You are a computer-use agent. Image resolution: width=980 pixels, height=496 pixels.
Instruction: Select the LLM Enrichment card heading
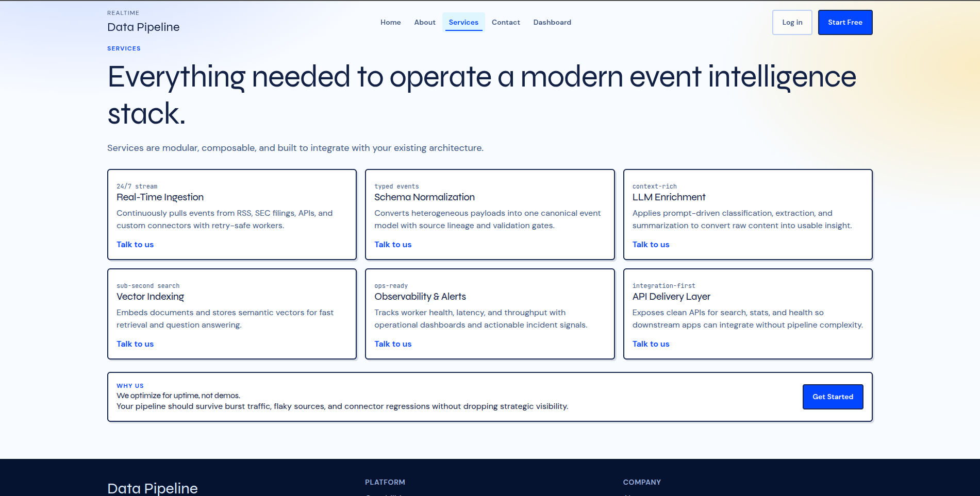point(669,197)
